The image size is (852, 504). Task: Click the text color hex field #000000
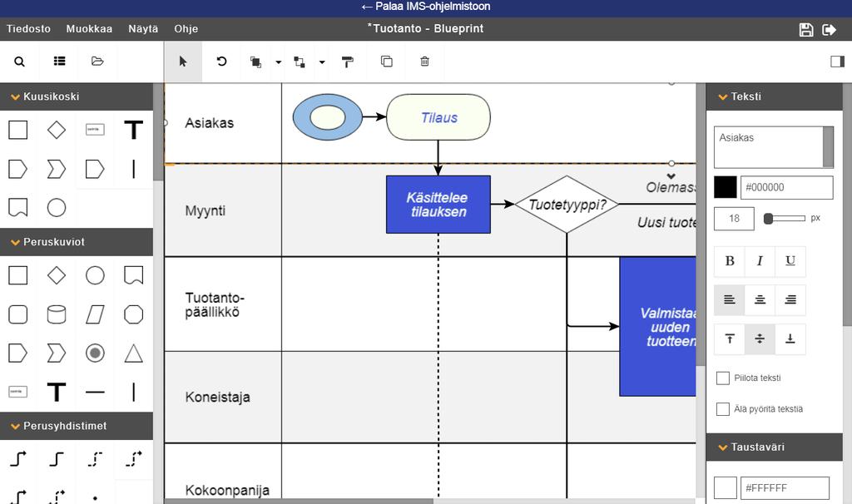(x=787, y=187)
